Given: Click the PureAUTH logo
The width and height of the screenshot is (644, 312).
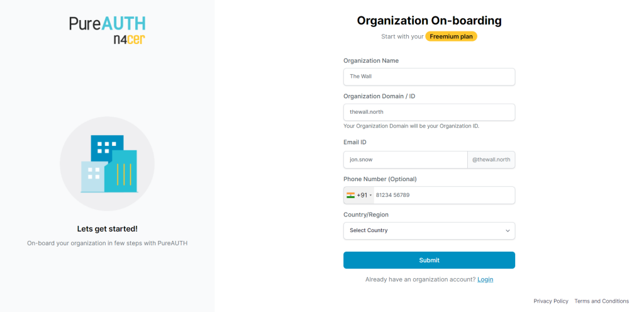Looking at the screenshot, I should (x=107, y=23).
